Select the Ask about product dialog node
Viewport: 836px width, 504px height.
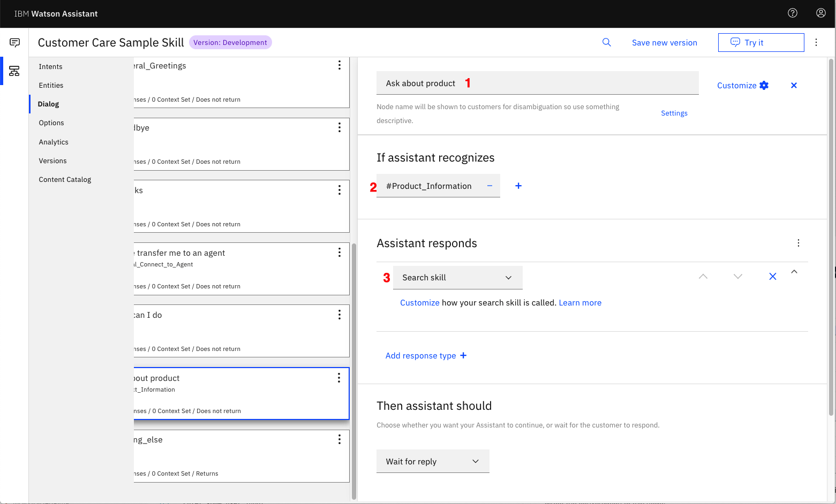[x=242, y=393]
